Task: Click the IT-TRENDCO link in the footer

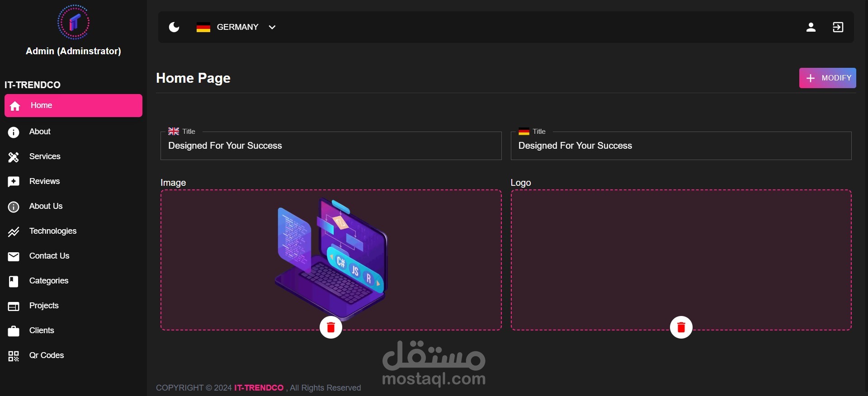Action: pyautogui.click(x=259, y=388)
